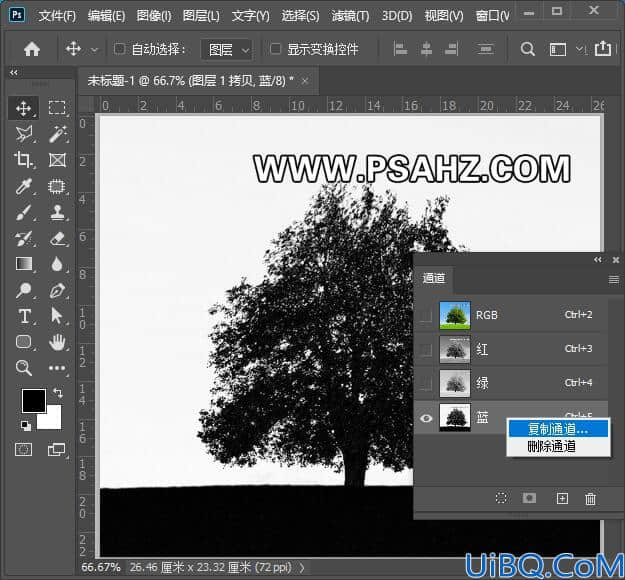Click the Share icon in options bar
625x580 pixels.
tap(603, 49)
